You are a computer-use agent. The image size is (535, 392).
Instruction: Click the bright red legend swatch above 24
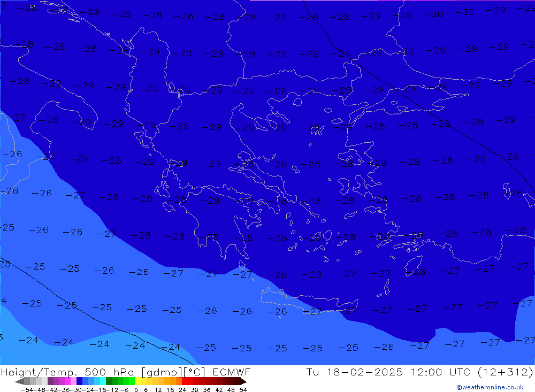[x=185, y=381]
